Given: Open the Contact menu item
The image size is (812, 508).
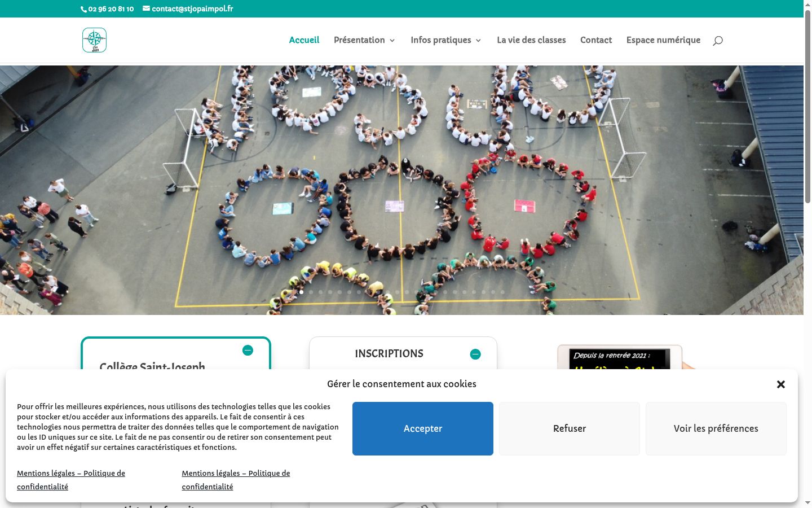Looking at the screenshot, I should point(596,40).
